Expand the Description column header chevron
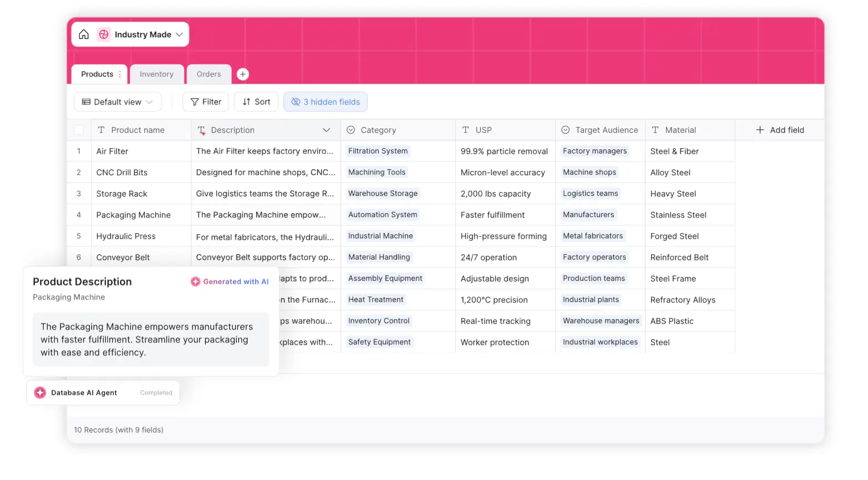This screenshot has height=480, width=868. coord(327,130)
